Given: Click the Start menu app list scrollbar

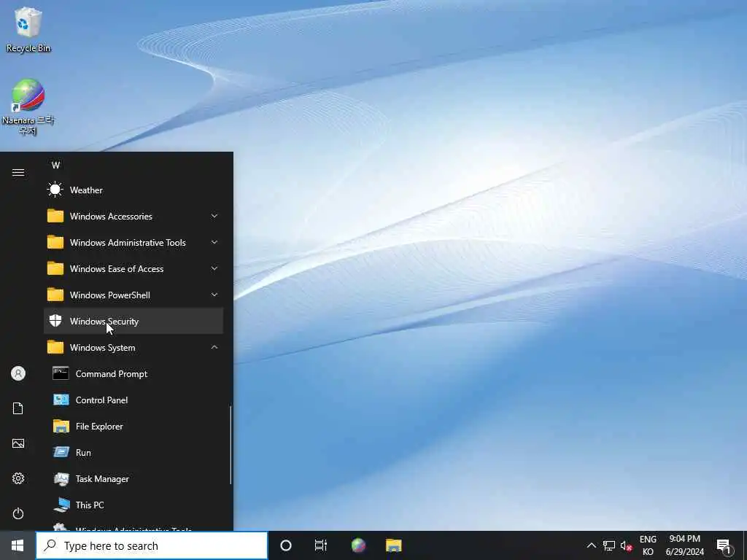Looking at the screenshot, I should click(x=231, y=446).
